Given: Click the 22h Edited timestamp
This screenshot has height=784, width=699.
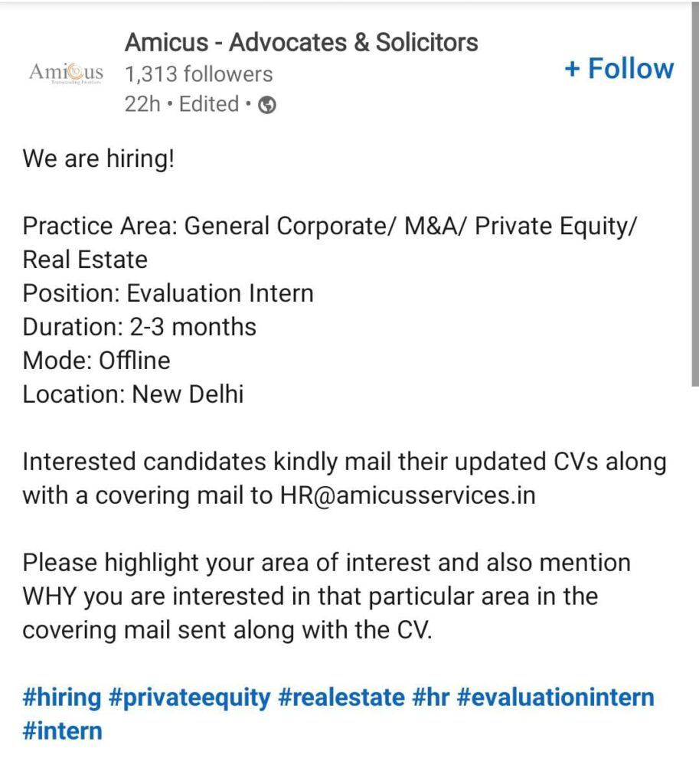Looking at the screenshot, I should pos(181,104).
